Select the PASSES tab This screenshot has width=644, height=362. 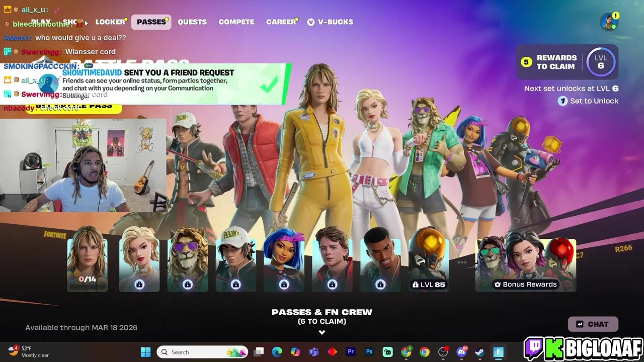point(151,22)
